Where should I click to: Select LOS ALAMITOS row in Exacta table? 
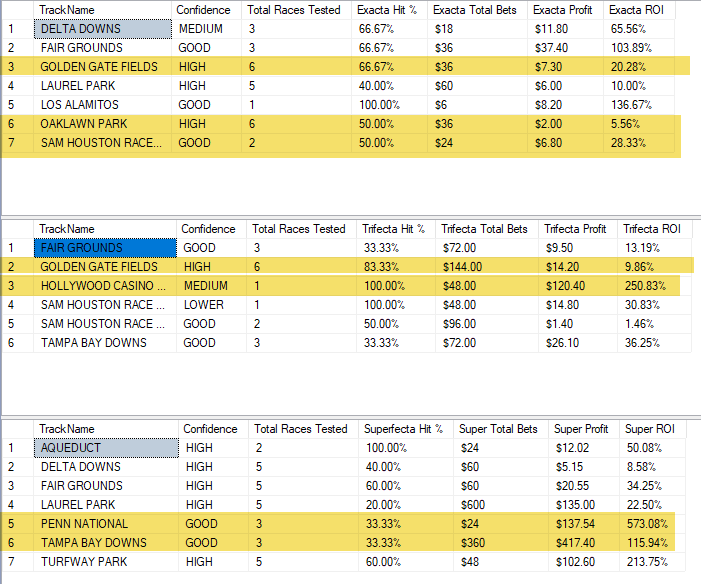338,105
